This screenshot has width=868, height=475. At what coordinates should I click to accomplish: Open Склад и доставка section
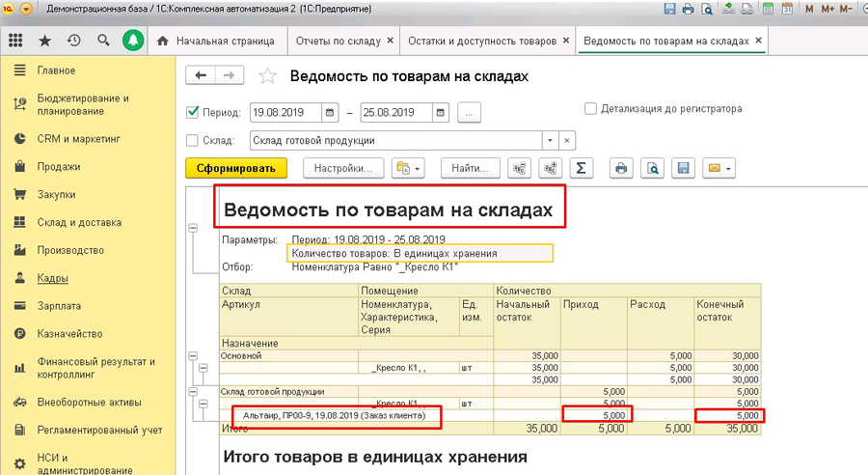click(x=79, y=222)
